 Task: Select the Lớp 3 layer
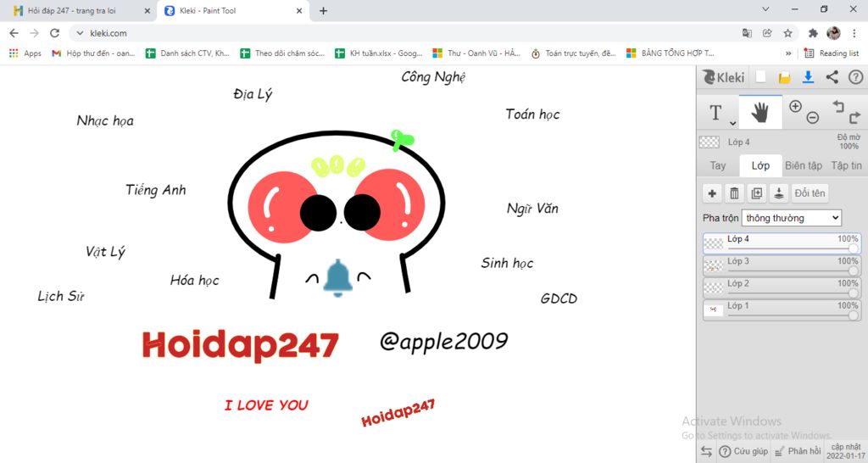(x=782, y=265)
